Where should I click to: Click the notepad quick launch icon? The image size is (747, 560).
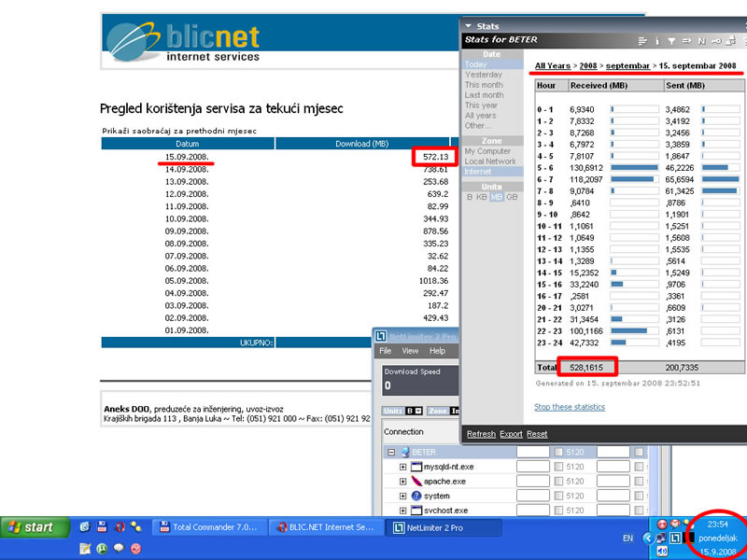[x=85, y=549]
